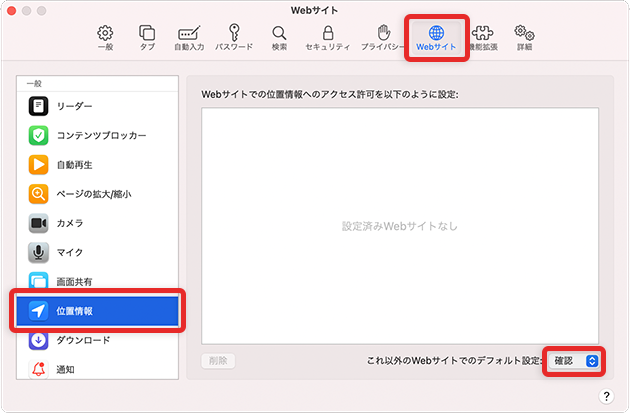630x413 pixels.
Task: Open the 詳細 (Advanced) gears tab
Action: [x=524, y=38]
